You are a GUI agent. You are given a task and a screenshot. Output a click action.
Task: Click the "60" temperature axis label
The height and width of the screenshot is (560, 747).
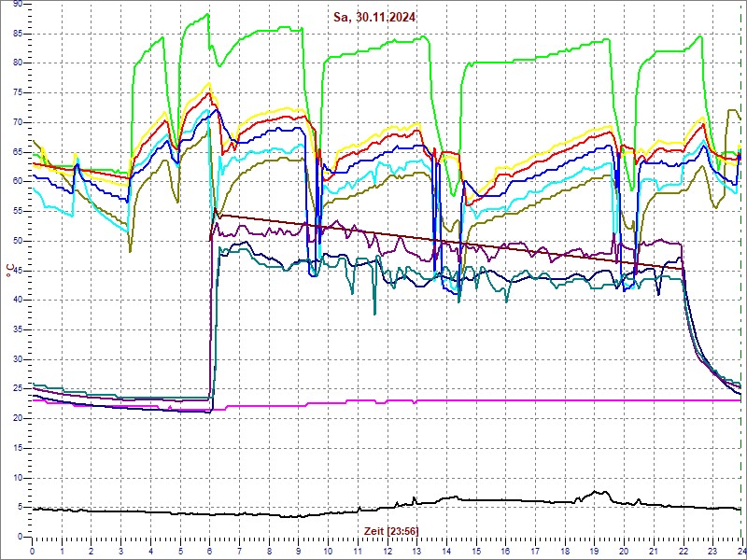(x=18, y=182)
